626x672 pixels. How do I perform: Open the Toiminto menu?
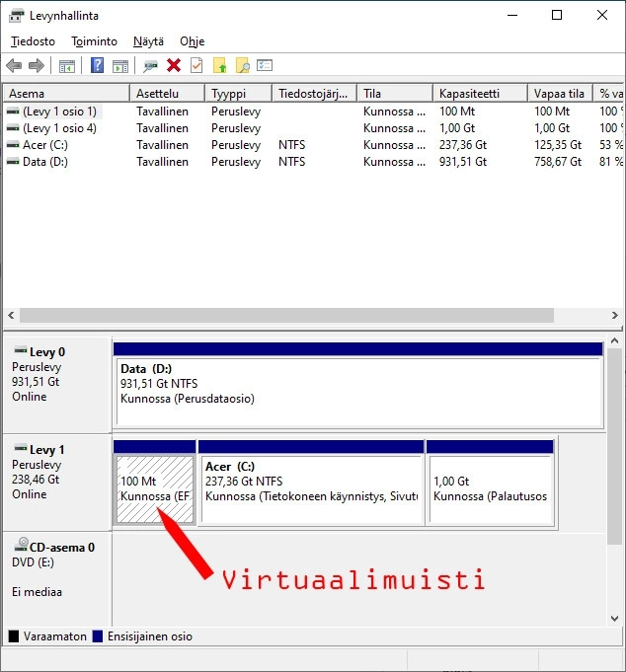pos(94,41)
